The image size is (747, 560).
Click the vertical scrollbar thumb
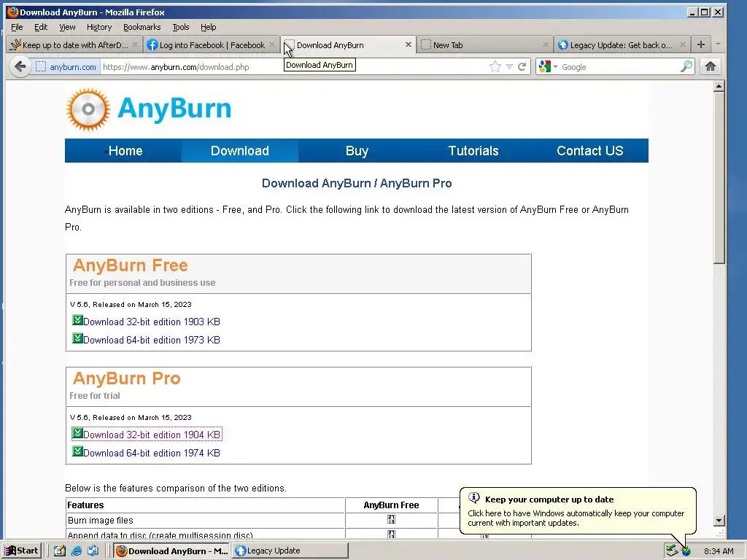tap(719, 178)
